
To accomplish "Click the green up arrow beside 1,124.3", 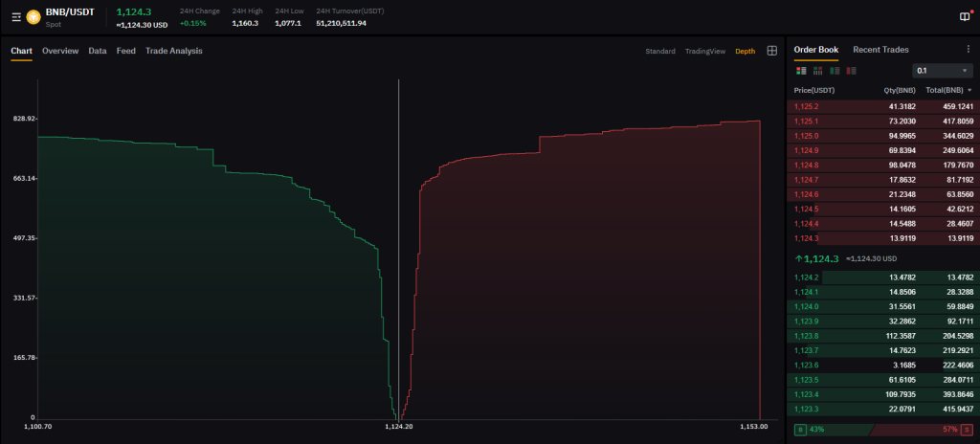I will [798, 258].
